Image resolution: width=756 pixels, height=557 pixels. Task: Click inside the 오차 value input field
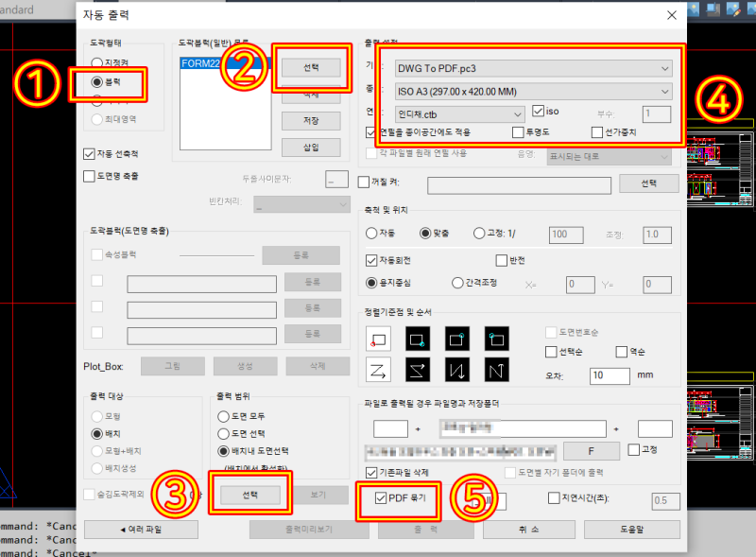[609, 375]
